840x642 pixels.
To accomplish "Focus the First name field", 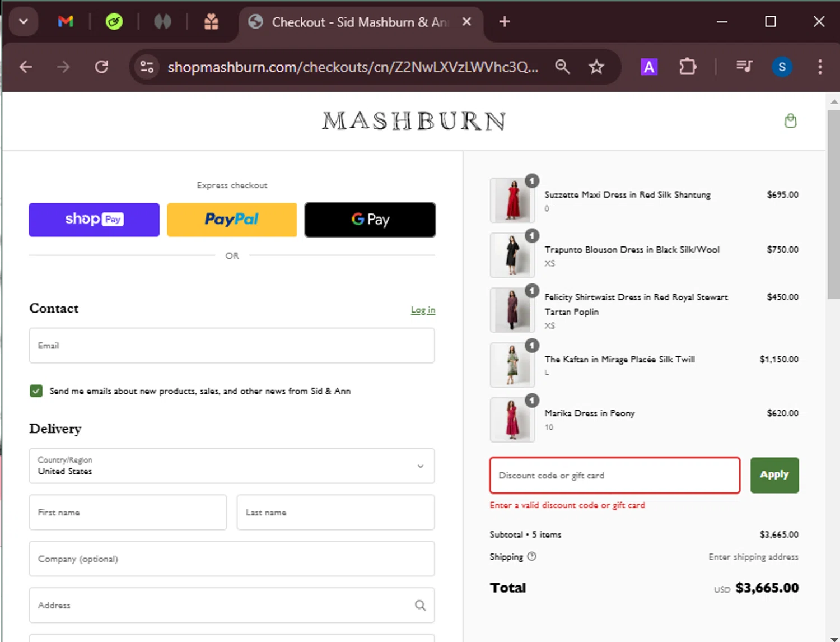I will click(x=128, y=512).
